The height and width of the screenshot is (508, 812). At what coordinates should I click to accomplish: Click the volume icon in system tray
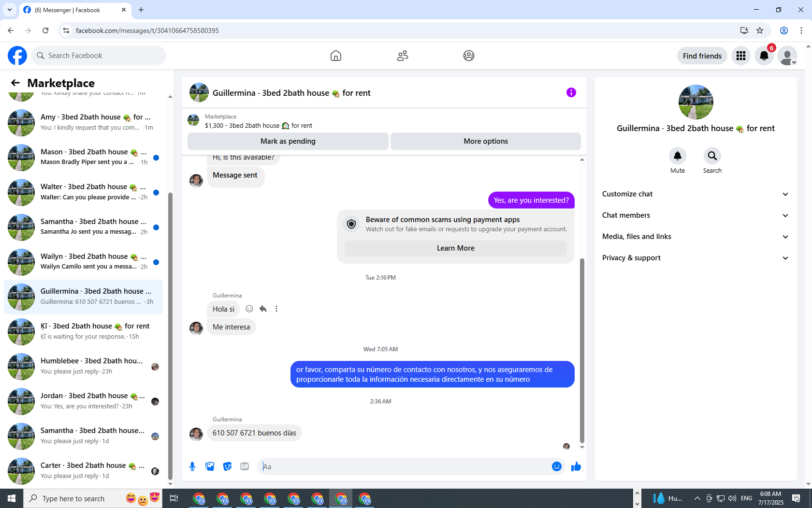pos(732,498)
